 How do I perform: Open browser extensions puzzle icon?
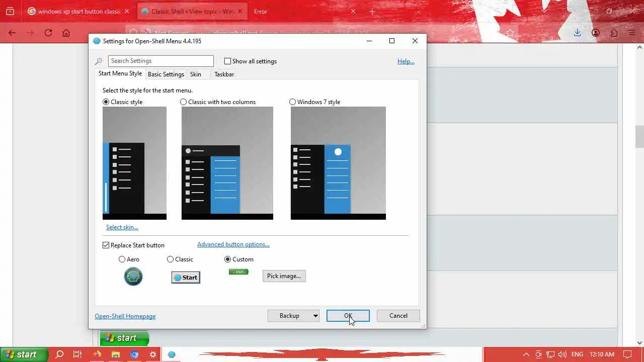(x=614, y=33)
